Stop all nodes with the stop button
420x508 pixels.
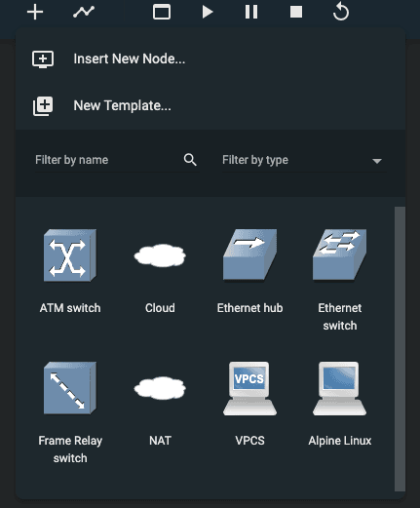click(x=296, y=12)
